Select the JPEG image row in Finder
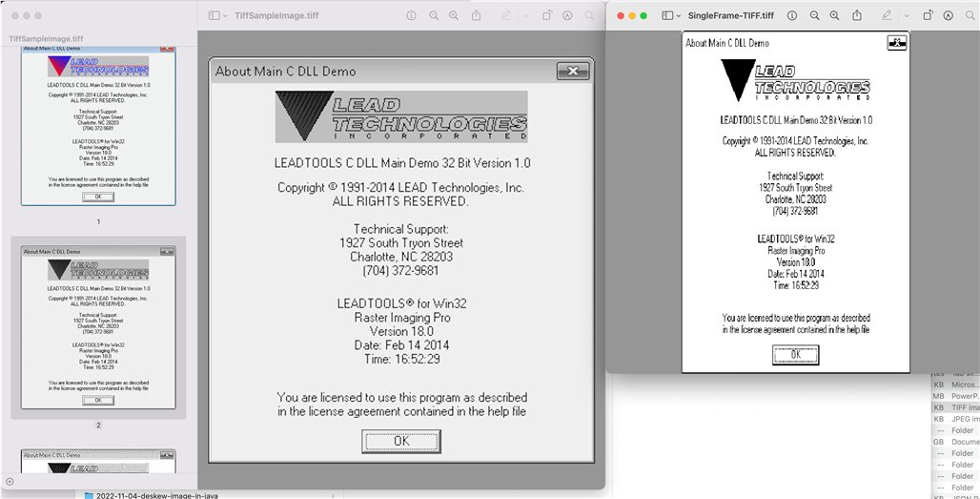Image resolution: width=980 pixels, height=499 pixels. click(956, 418)
